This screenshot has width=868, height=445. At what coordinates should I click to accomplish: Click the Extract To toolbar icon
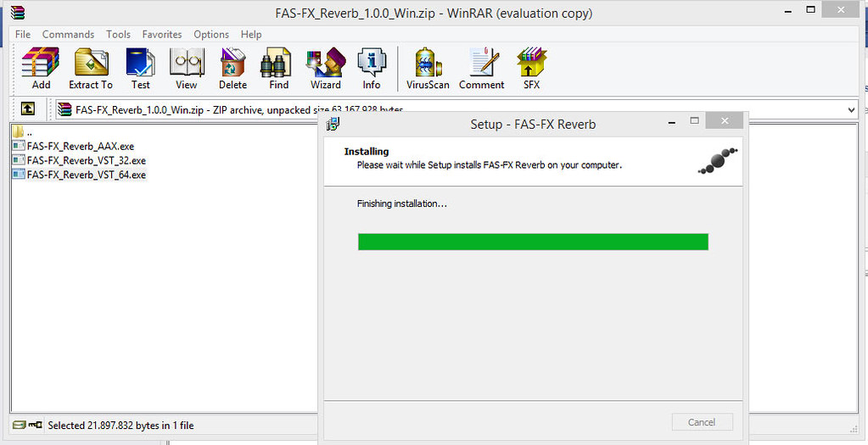click(91, 68)
